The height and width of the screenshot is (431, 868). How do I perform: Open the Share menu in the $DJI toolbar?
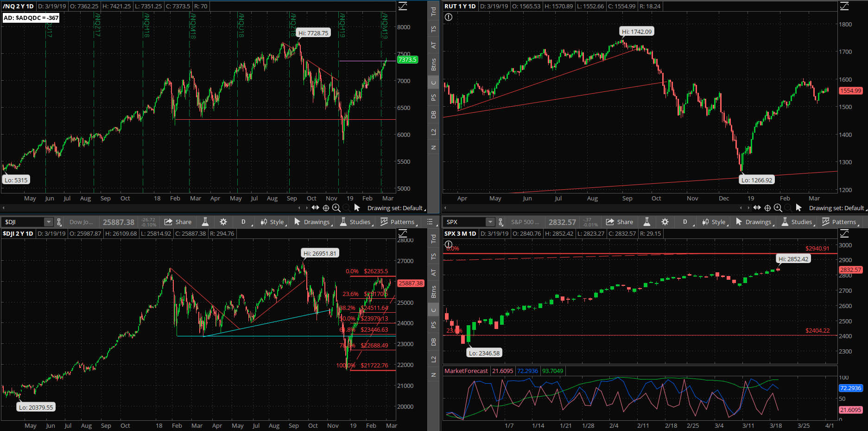click(x=178, y=222)
